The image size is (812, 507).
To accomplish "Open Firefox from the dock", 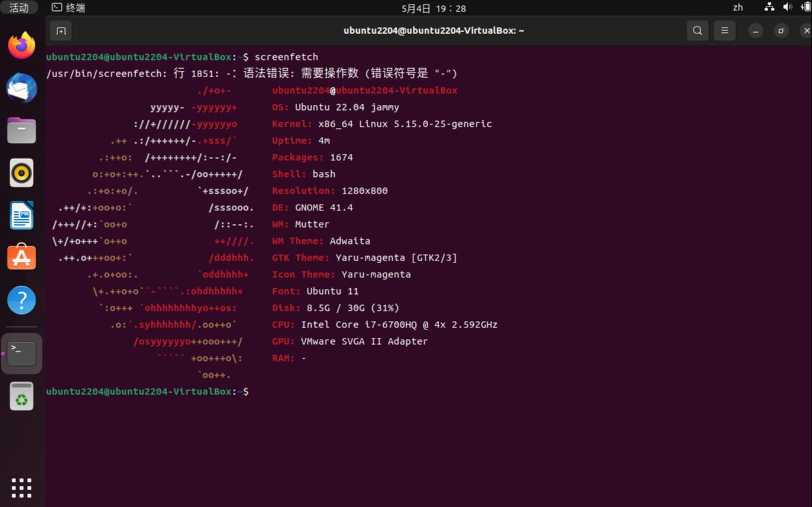I will (21, 46).
